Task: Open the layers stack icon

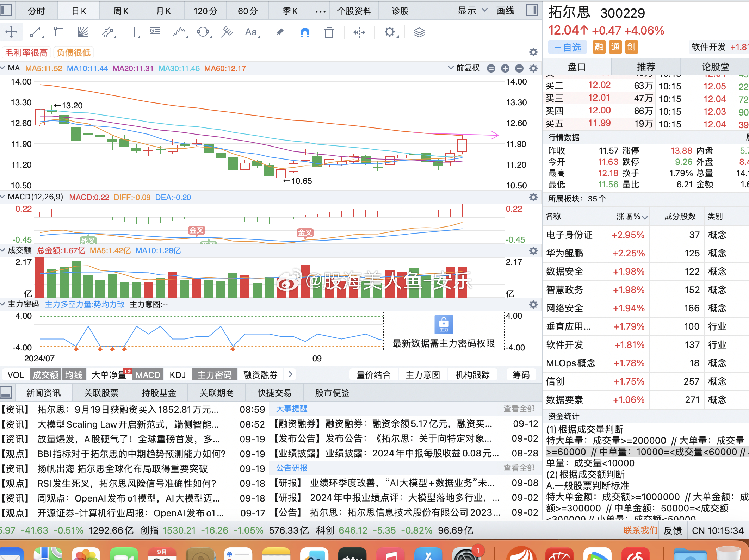Action: click(419, 32)
